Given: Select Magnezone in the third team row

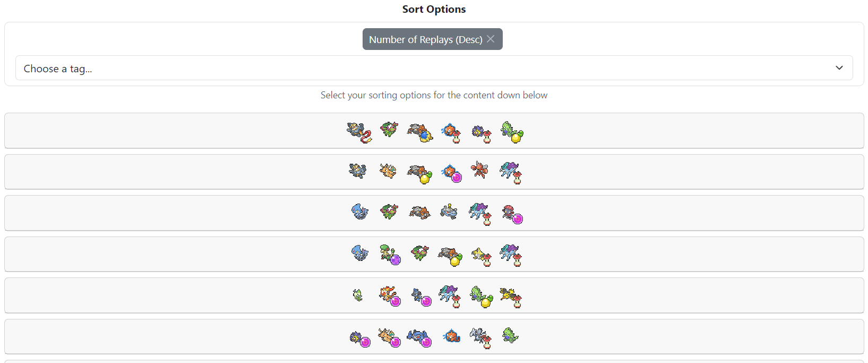Looking at the screenshot, I should click(x=449, y=212).
